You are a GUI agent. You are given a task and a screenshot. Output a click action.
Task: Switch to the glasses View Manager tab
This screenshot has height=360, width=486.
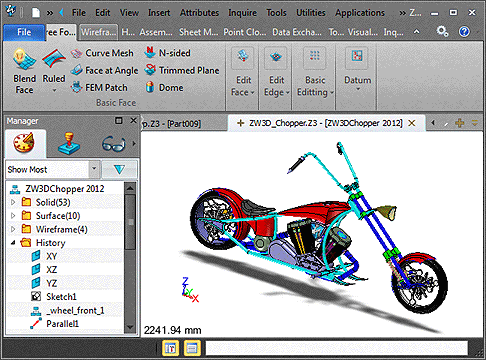pyautogui.click(x=114, y=144)
